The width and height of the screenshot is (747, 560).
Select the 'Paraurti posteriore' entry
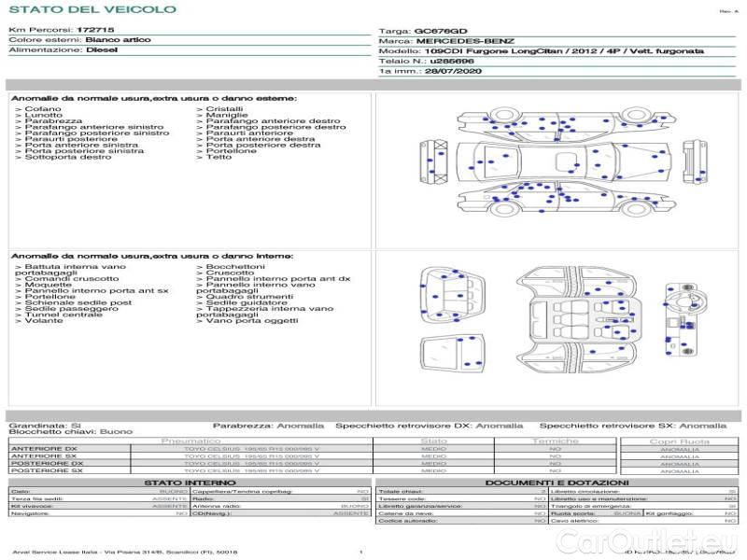coord(66,139)
